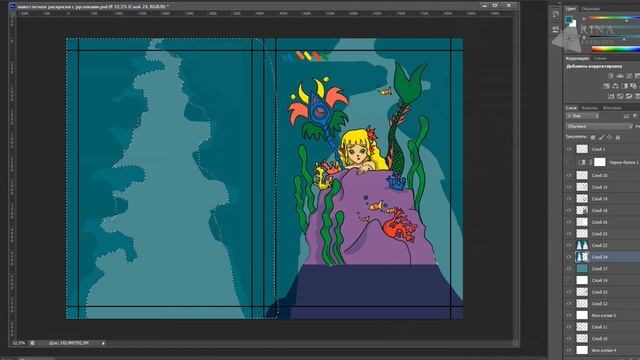Image resolution: width=640 pixels, height=360 pixels.
Task: Click the lock position icon
Action: tap(609, 138)
